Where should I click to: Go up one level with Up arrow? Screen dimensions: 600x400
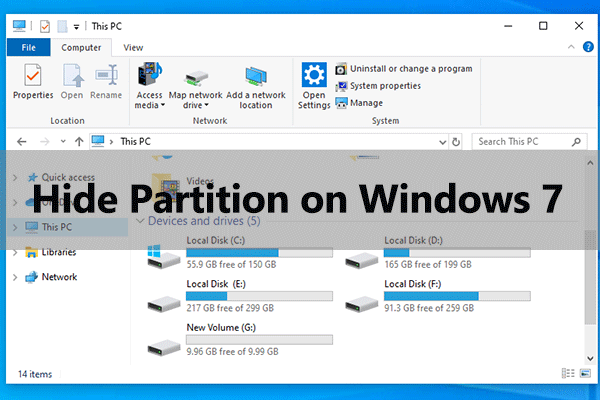pos(79,142)
